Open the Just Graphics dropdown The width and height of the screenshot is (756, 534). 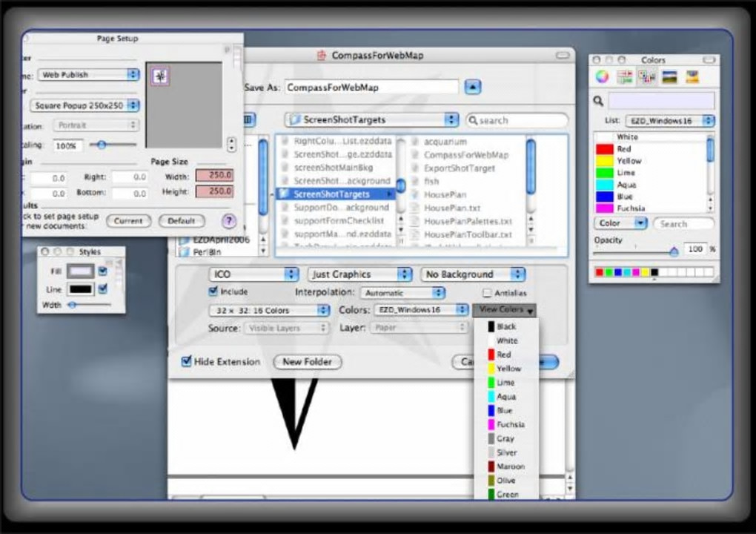click(359, 274)
